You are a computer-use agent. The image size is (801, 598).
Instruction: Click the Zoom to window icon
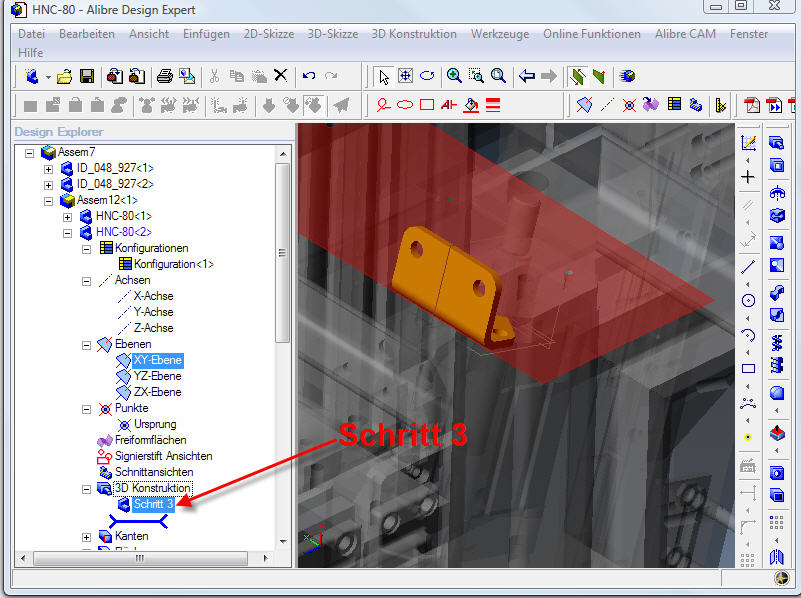pyautogui.click(x=476, y=76)
